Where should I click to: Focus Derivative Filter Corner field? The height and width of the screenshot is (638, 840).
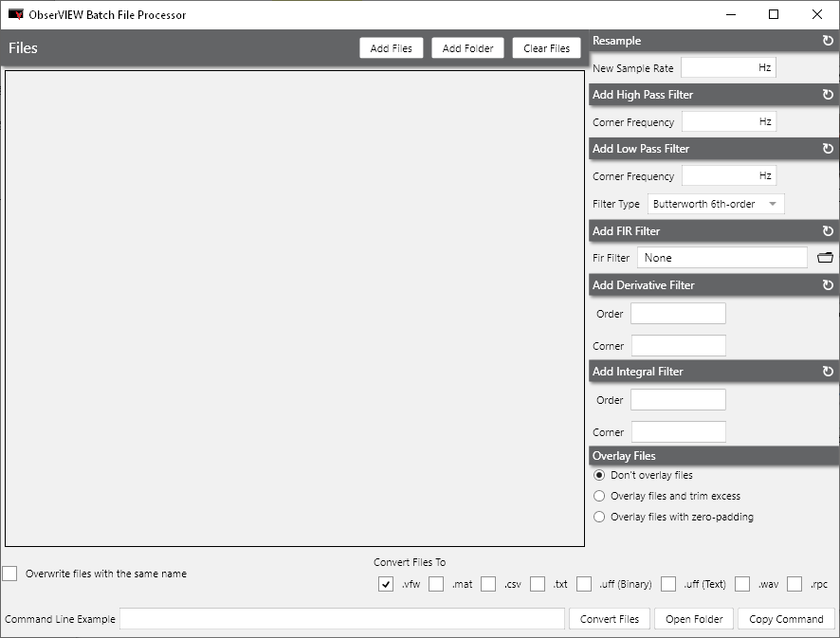[x=679, y=345]
